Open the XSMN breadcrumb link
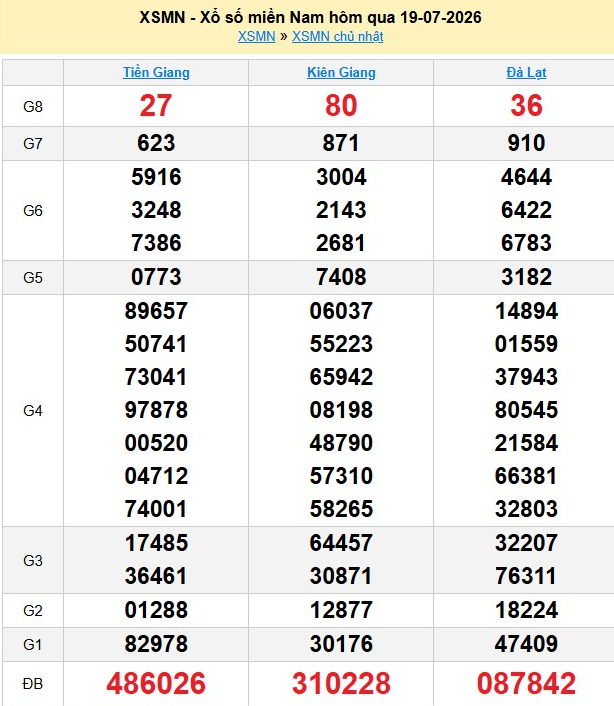The width and height of the screenshot is (614, 706). pyautogui.click(x=256, y=36)
